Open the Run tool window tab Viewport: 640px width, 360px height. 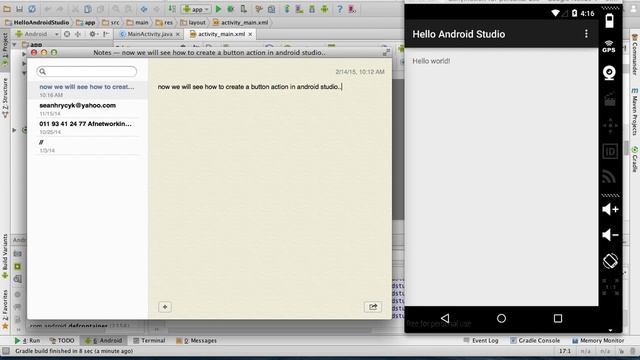click(x=27, y=340)
